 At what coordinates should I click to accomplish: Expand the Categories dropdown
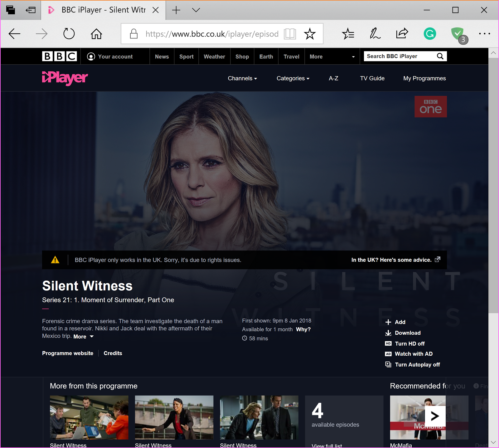pos(293,78)
